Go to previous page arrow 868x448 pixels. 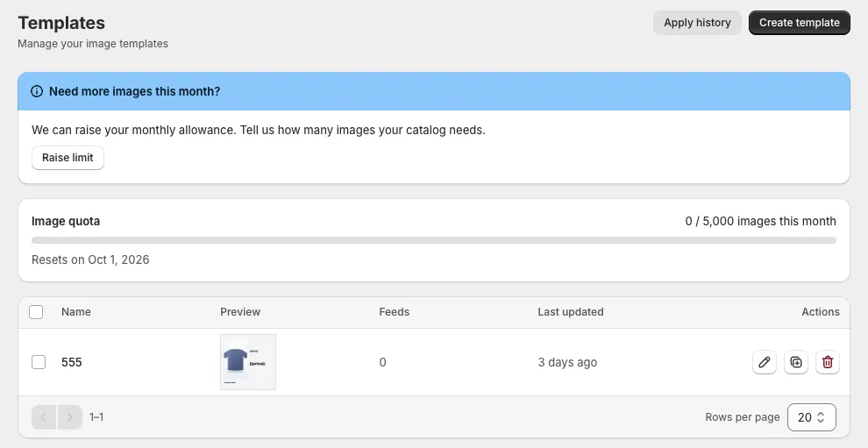pyautogui.click(x=44, y=417)
